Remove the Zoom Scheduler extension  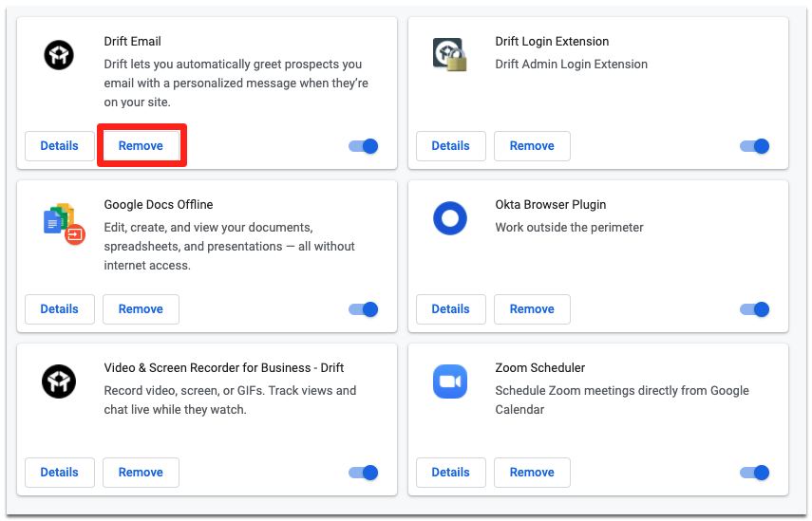pos(532,473)
